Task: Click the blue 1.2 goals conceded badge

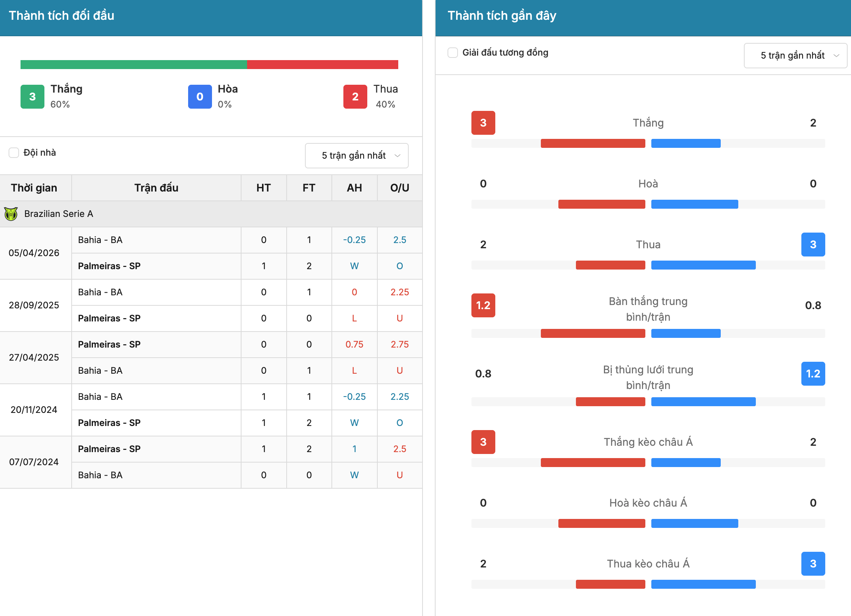Action: 813,374
